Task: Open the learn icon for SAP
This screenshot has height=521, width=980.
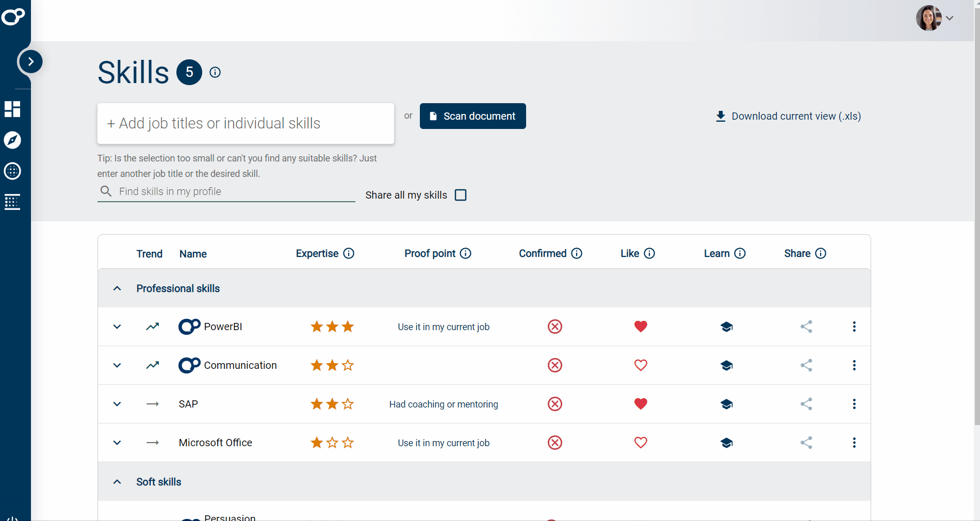Action: coord(726,404)
